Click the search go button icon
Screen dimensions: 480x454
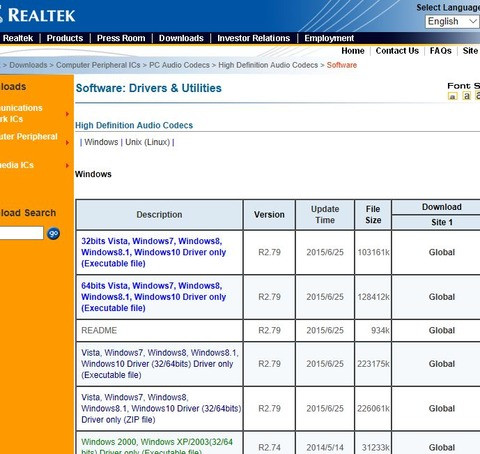click(x=53, y=234)
